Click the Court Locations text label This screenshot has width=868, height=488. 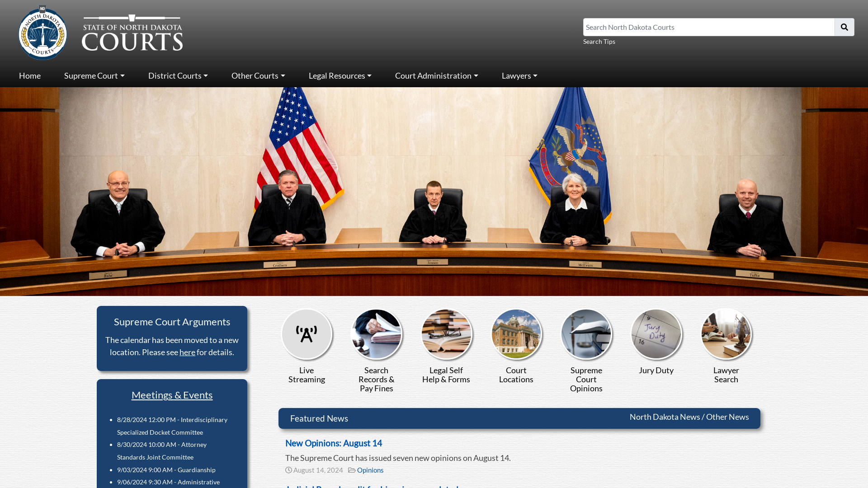click(x=516, y=375)
